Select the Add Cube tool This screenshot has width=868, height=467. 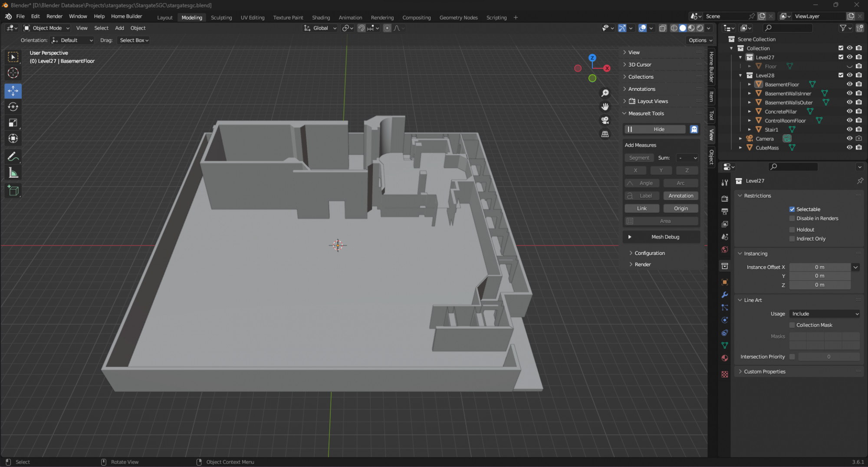point(13,191)
